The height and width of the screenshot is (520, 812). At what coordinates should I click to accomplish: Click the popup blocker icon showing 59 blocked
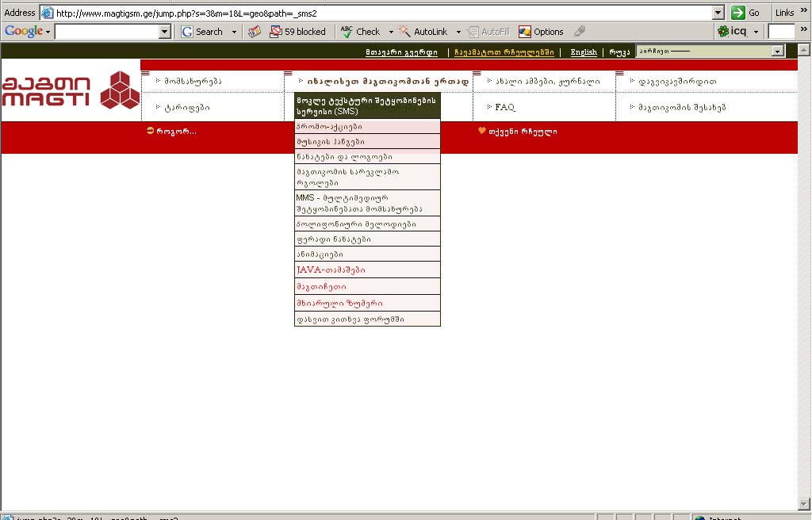276,32
